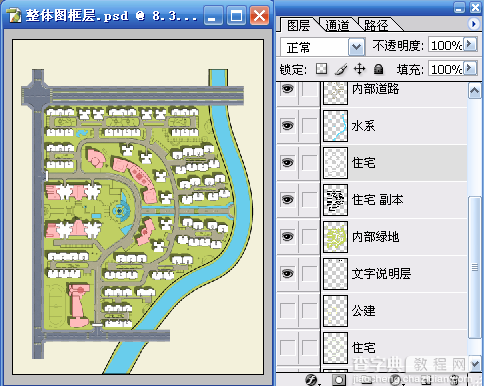This screenshot has height=386, width=484.
Task: Delete layer trash icon
Action: click(x=455, y=380)
